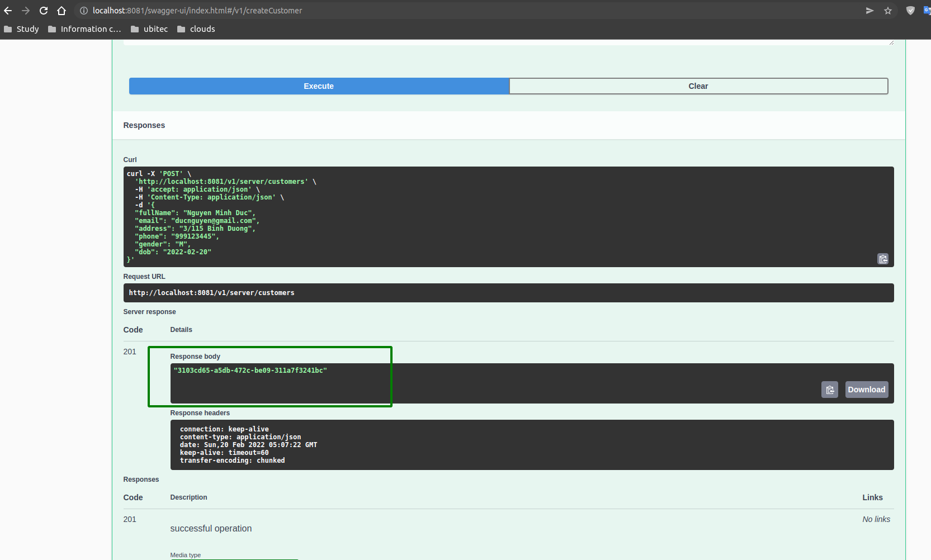This screenshot has width=931, height=560.
Task: Open the clouds bookmarks folder
Action: 196,29
